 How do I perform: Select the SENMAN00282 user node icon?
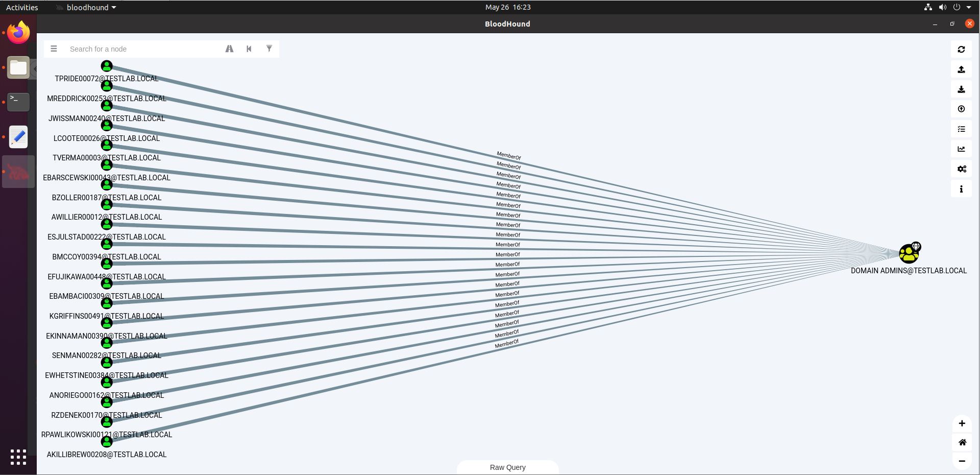coord(107,343)
